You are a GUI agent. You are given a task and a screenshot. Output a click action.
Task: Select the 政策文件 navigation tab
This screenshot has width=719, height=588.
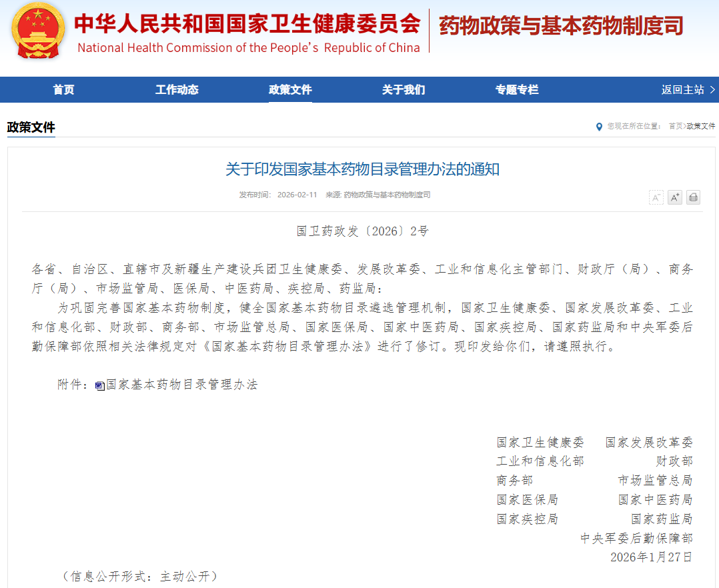[290, 90]
